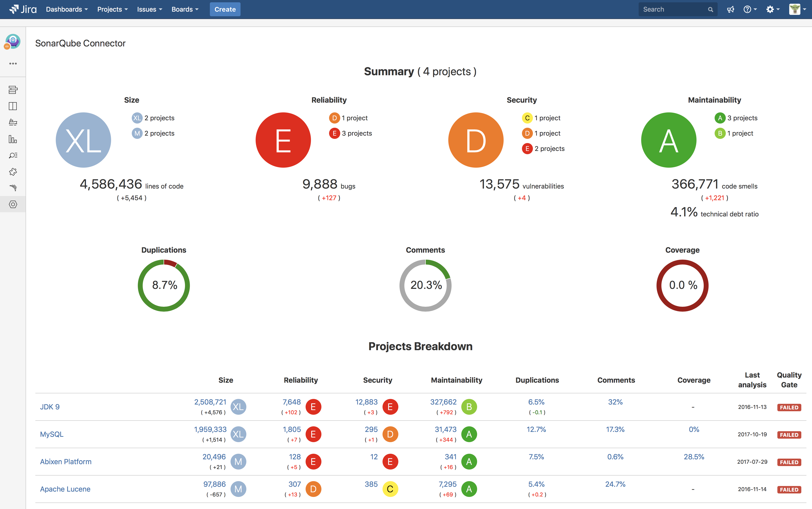Open the user avatar profile menu

pos(797,10)
